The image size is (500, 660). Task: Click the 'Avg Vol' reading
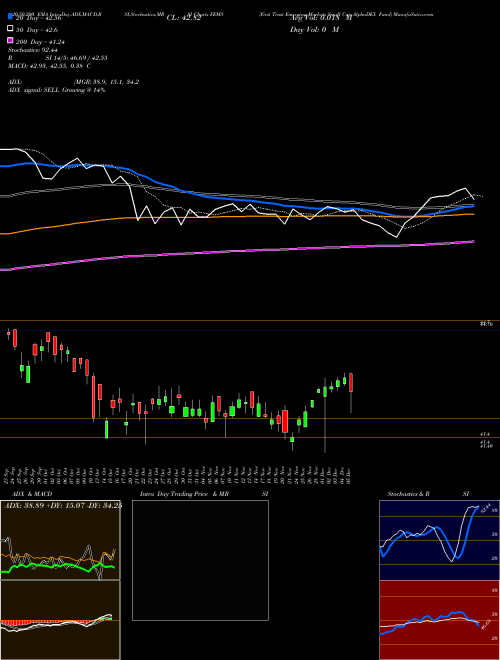[x=320, y=18]
